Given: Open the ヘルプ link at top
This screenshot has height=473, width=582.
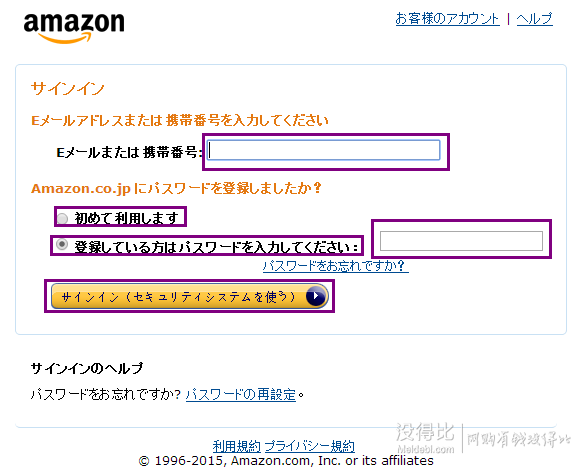Looking at the screenshot, I should click(534, 18).
